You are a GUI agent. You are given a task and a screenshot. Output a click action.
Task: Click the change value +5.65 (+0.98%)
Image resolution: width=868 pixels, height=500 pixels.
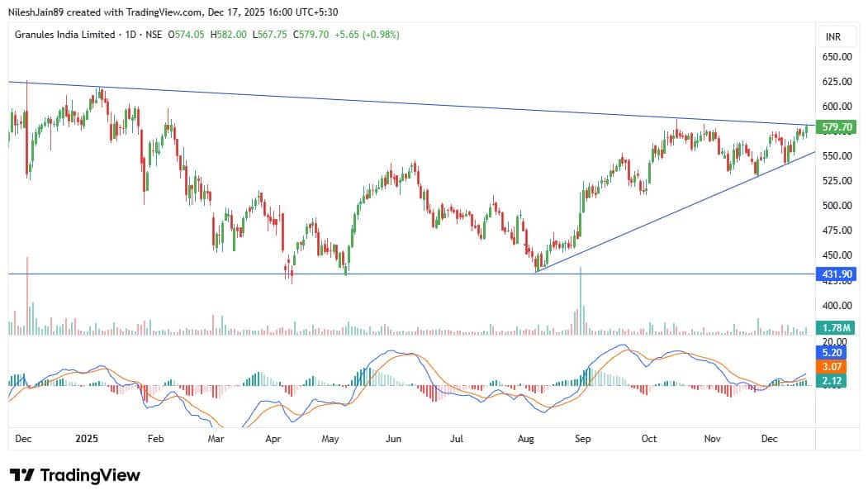coord(367,35)
